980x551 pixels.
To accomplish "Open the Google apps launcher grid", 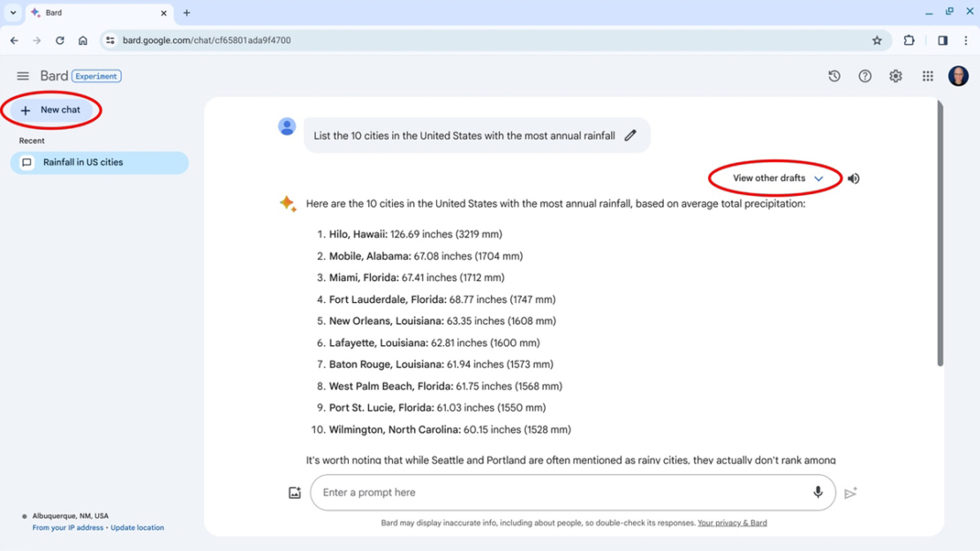I will (927, 76).
